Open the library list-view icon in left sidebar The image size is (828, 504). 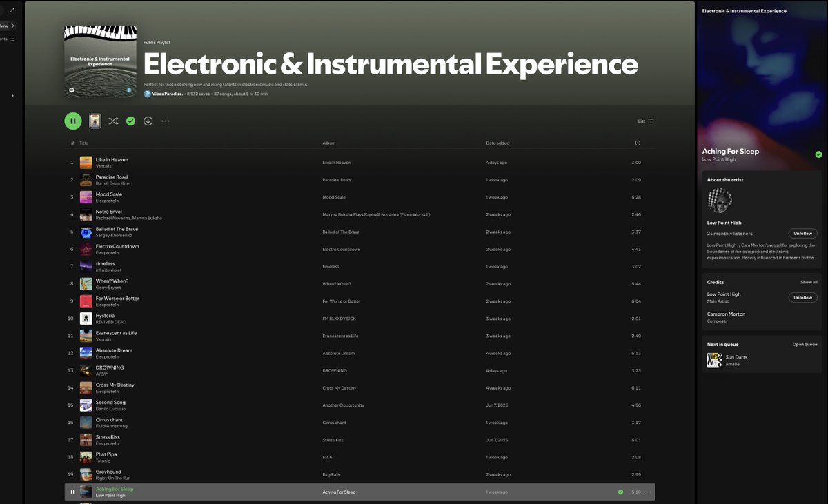12,39
